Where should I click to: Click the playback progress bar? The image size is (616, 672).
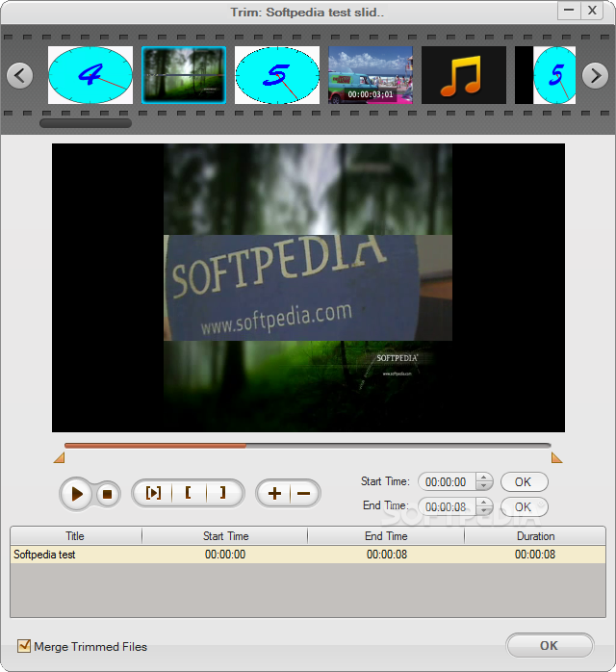308,446
